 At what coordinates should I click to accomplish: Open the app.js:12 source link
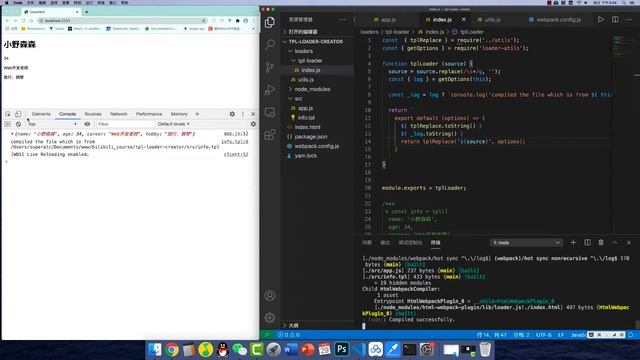(236, 134)
